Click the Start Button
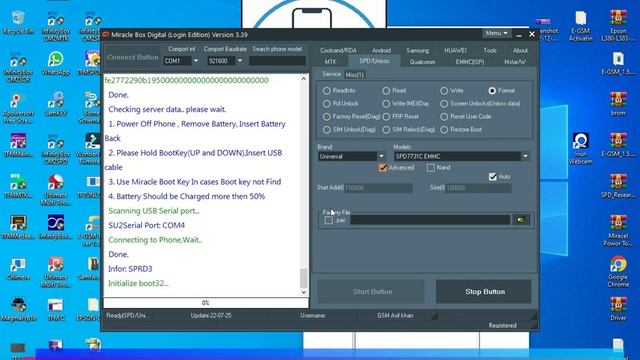Image resolution: width=640 pixels, height=360 pixels. pyautogui.click(x=372, y=292)
